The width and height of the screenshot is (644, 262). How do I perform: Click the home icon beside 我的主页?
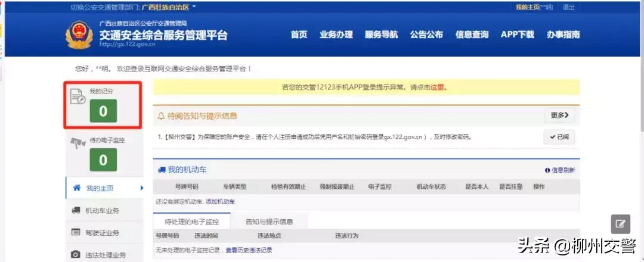pyautogui.click(x=76, y=188)
